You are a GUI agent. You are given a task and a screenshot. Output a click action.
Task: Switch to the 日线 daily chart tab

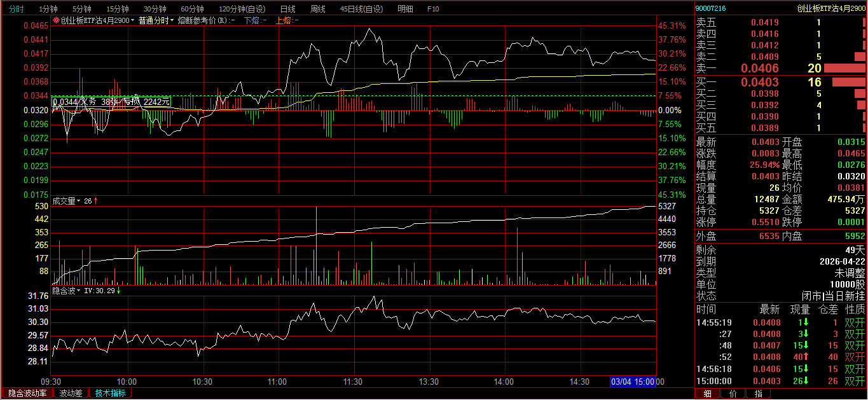tap(287, 9)
